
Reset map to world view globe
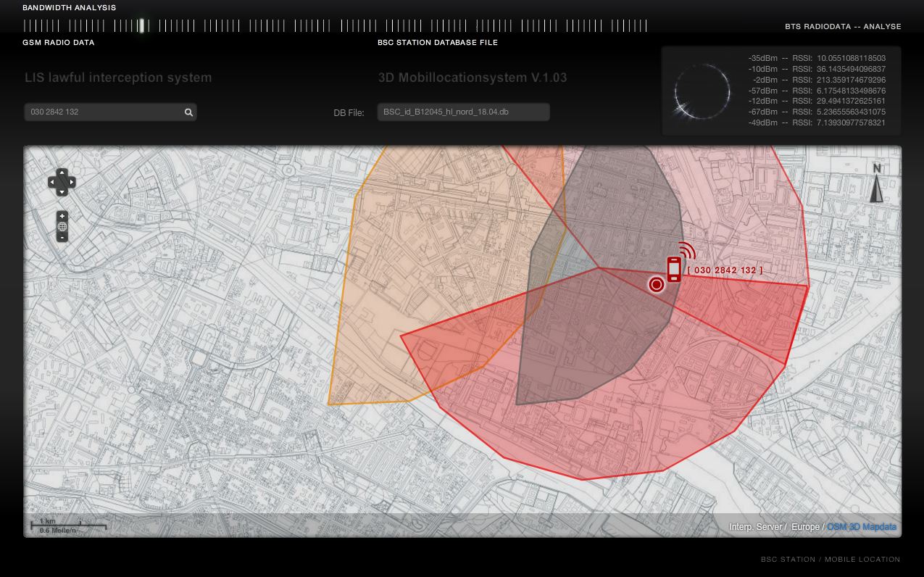click(x=62, y=227)
